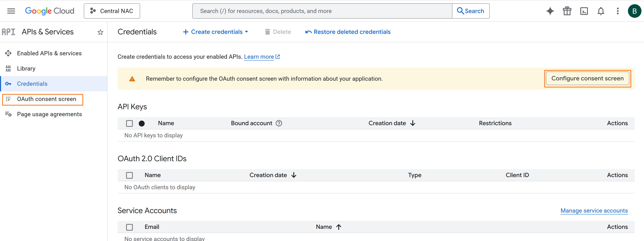Open the hamburger navigation menu
The height and width of the screenshot is (241, 644).
click(11, 11)
